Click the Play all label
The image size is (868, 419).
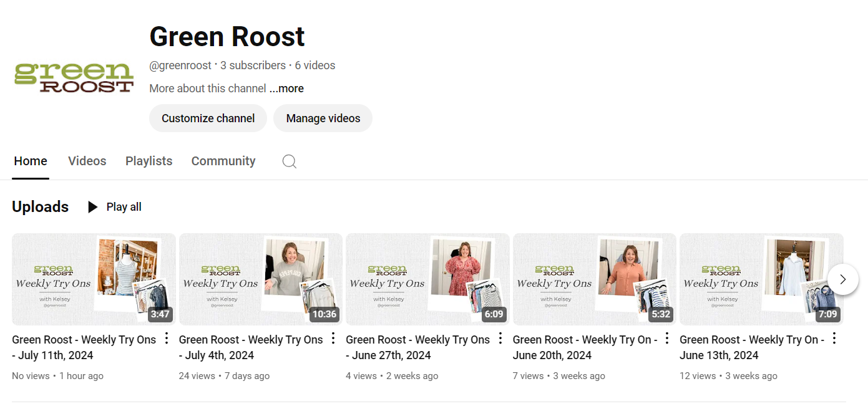tap(124, 207)
